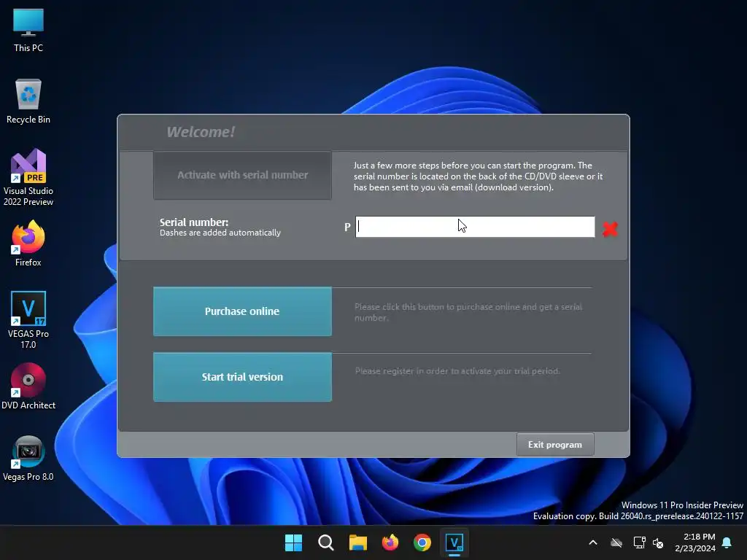Select the VEGAS Pro 17.0 desktop shortcut
The width and height of the screenshot is (747, 560).
pos(28,320)
